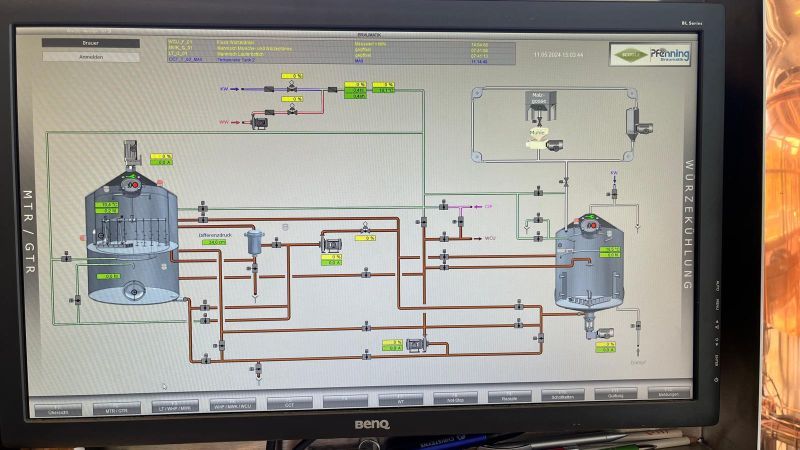Image resolution: width=800 pixels, height=450 pixels.
Task: Click the top hatch of the right kettle
Action: coord(591,224)
